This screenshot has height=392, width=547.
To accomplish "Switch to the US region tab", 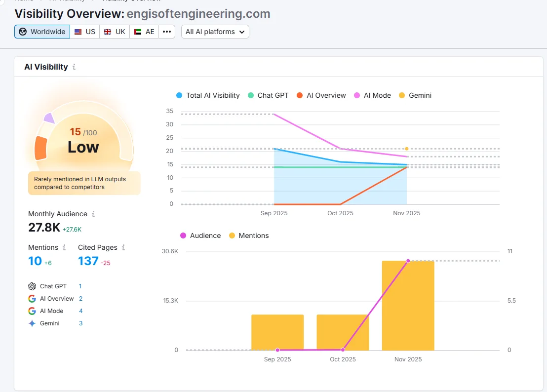I will (x=85, y=32).
